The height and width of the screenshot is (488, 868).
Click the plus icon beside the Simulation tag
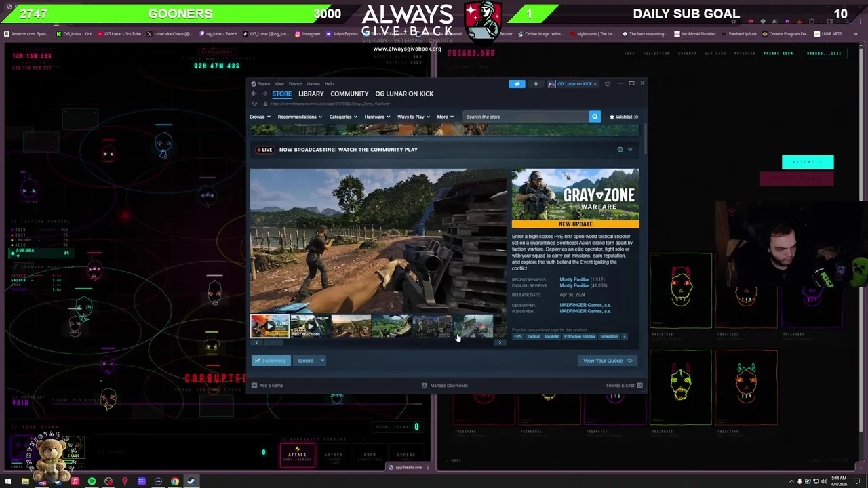click(x=625, y=337)
